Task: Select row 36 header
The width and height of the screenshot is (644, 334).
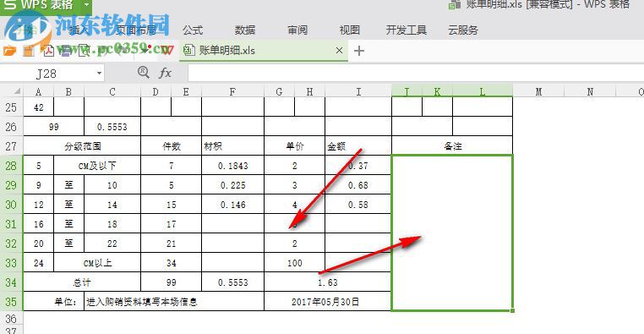Action: [x=12, y=318]
